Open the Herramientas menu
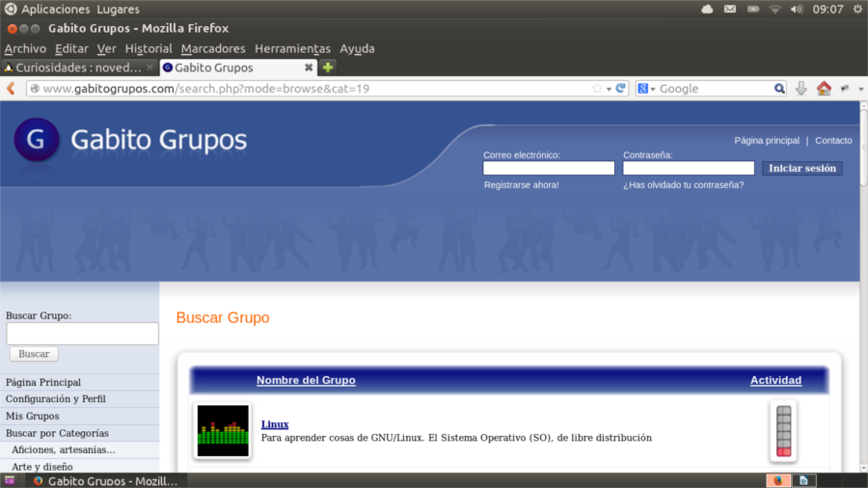Screen dimensions: 868x488 pos(292,48)
